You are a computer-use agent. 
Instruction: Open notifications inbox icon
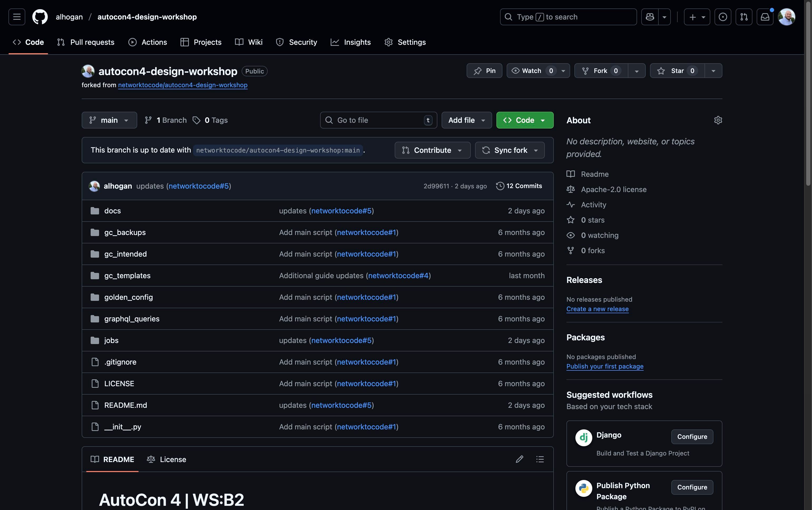point(765,17)
